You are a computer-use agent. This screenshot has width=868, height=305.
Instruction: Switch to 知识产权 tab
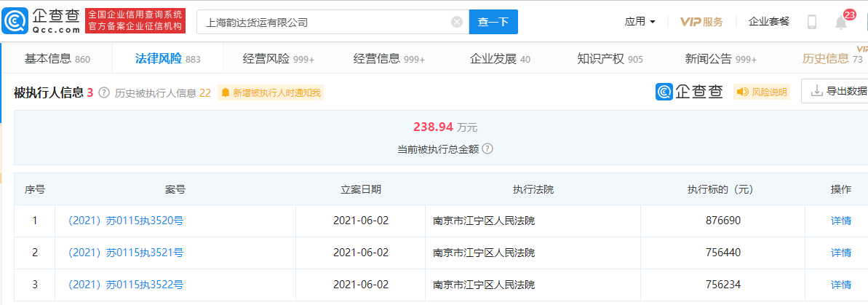[610, 59]
